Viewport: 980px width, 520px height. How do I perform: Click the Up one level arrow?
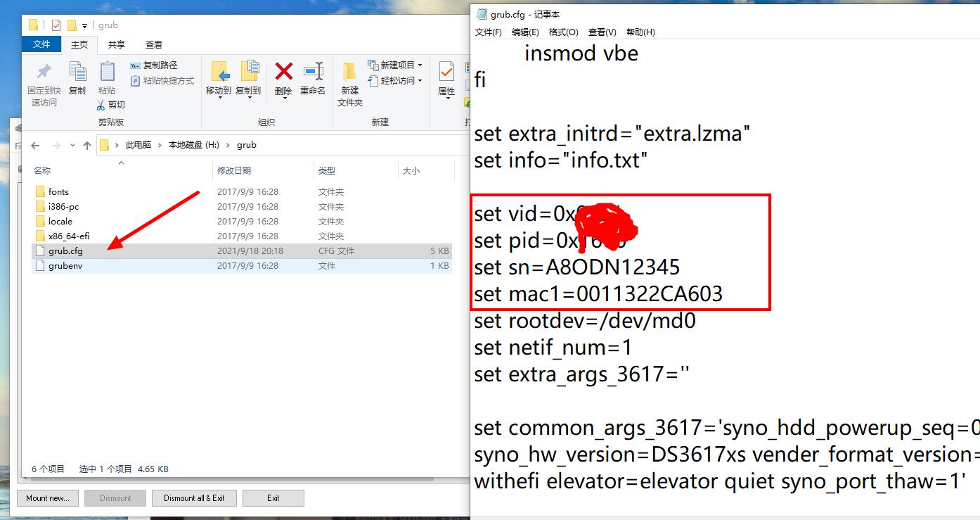pos(87,145)
